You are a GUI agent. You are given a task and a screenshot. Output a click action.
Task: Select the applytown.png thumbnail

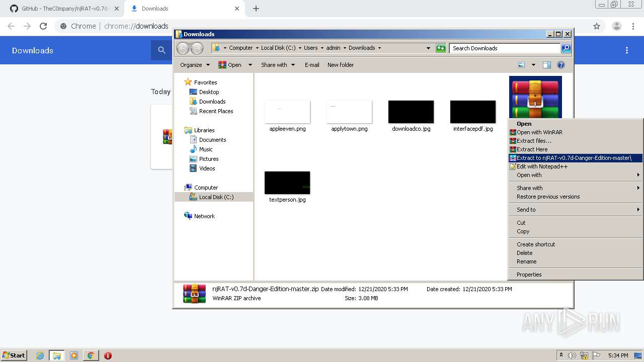click(349, 112)
